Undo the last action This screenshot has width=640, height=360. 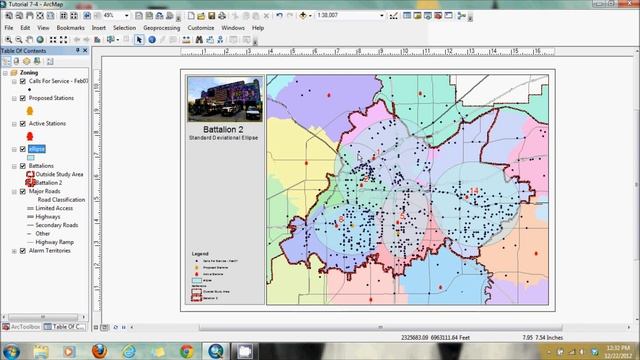coord(279,16)
